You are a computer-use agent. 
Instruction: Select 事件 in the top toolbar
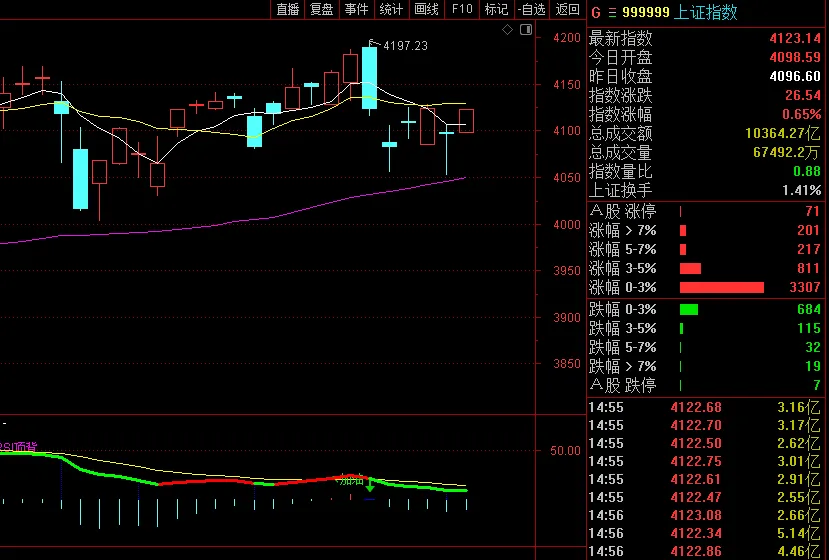(356, 9)
